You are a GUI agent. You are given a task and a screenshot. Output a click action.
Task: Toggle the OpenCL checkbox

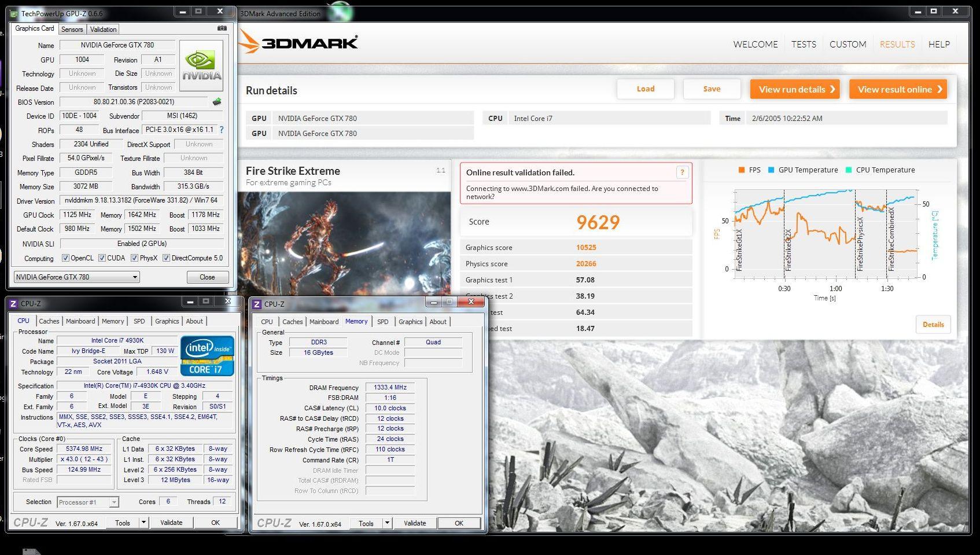coord(65,258)
